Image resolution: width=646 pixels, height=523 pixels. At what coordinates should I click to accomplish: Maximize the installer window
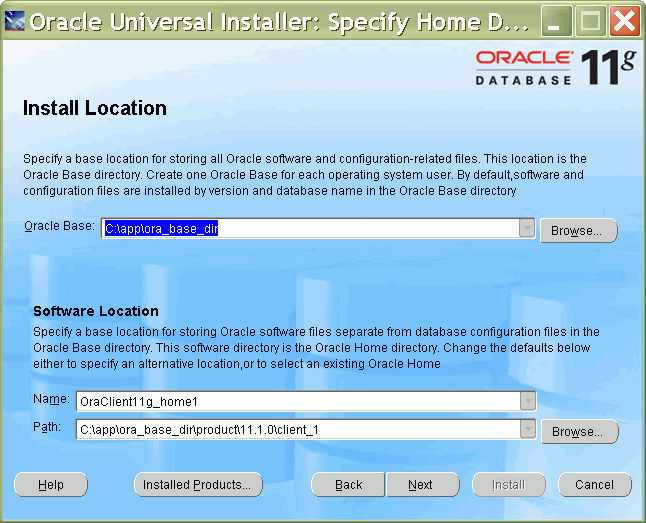point(590,21)
